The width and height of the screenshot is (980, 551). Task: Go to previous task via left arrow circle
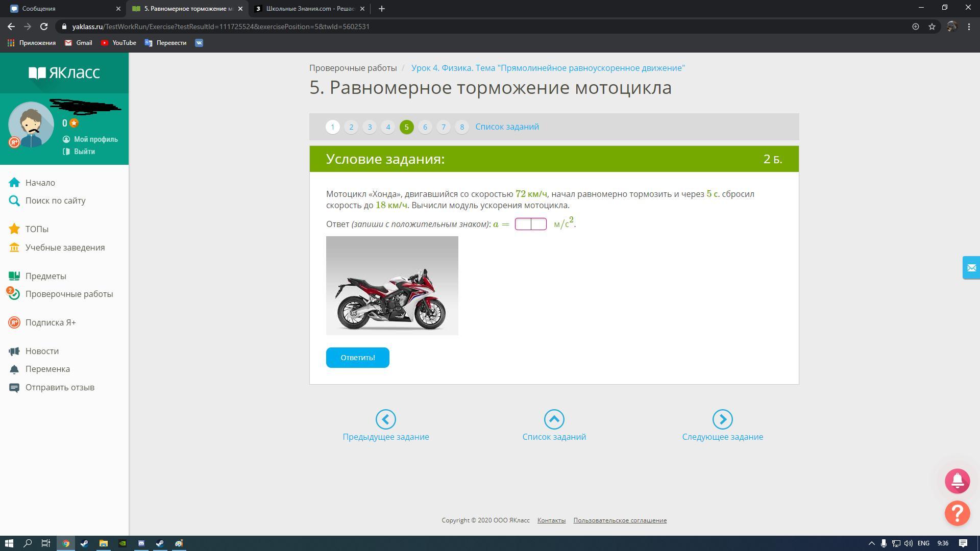click(x=385, y=419)
